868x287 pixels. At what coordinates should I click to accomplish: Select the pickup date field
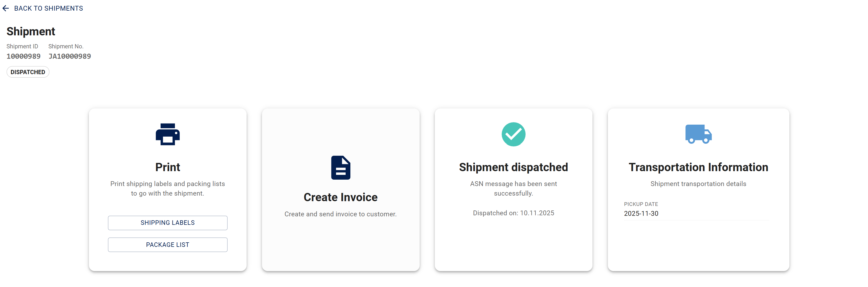pos(696,213)
